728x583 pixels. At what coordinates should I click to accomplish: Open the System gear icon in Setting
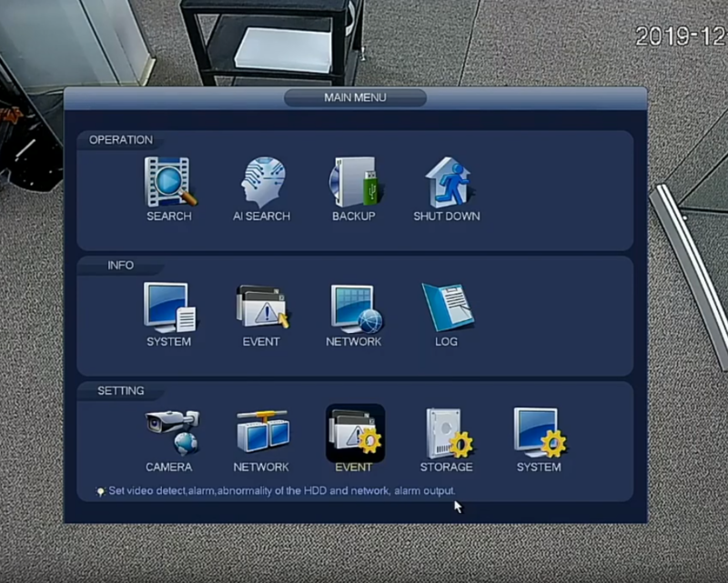(x=540, y=433)
